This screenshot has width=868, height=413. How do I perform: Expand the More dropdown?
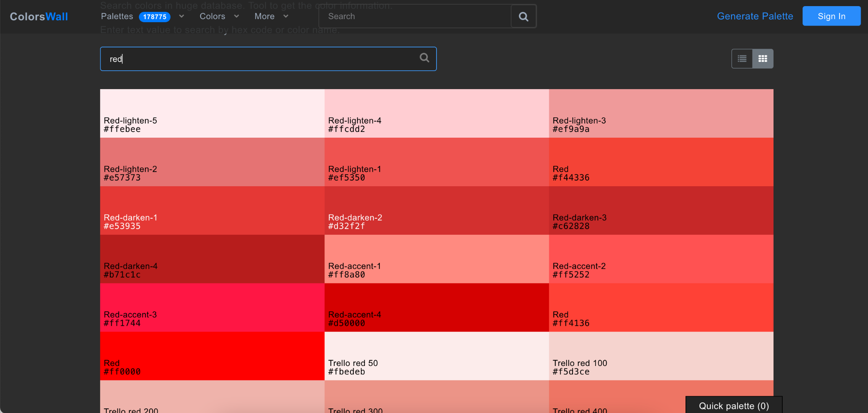pyautogui.click(x=271, y=16)
